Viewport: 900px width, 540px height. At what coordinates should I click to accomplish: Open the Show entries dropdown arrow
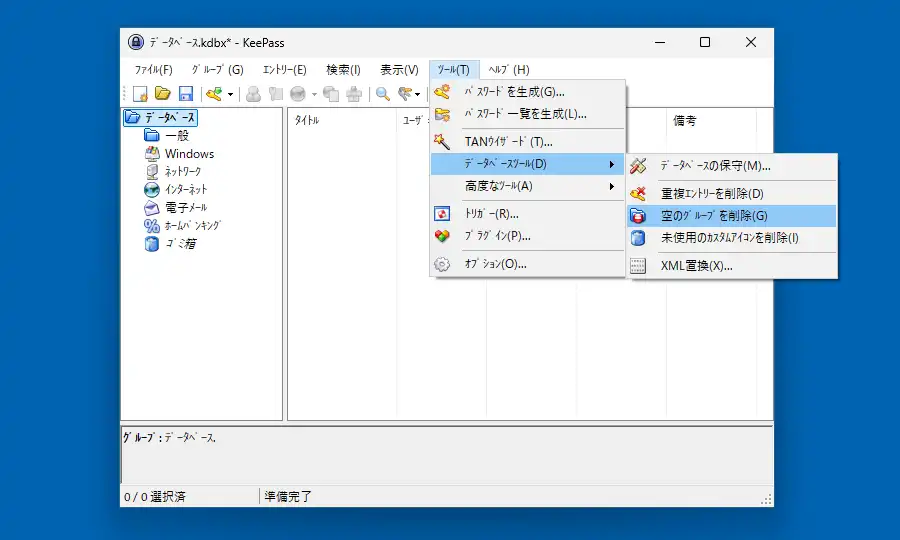[x=417, y=94]
